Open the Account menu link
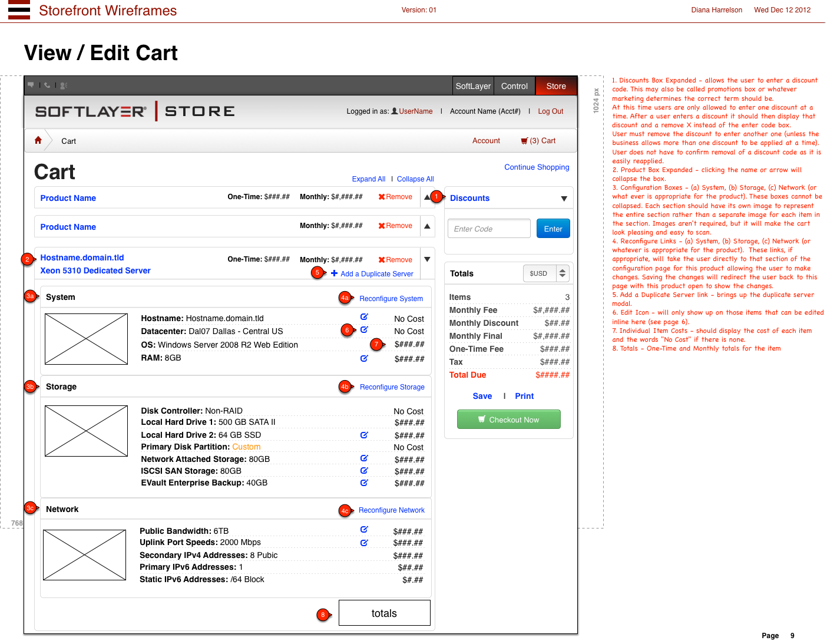 [486, 141]
